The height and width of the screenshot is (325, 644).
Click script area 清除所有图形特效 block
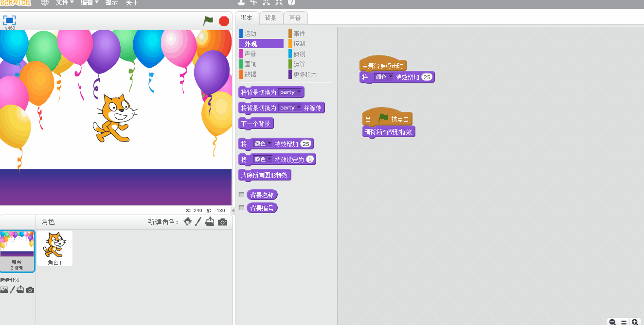pos(389,132)
